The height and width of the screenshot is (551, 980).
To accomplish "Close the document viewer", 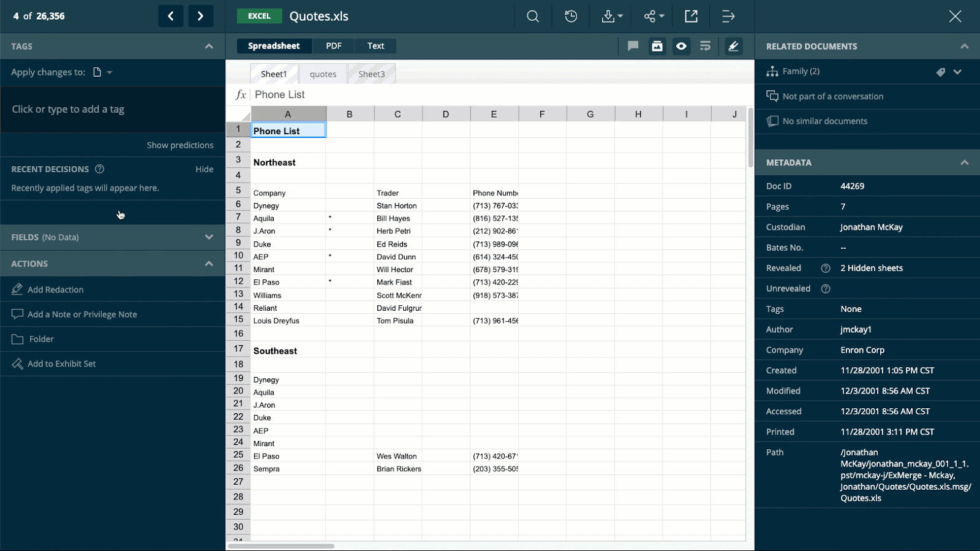I will 955,17.
